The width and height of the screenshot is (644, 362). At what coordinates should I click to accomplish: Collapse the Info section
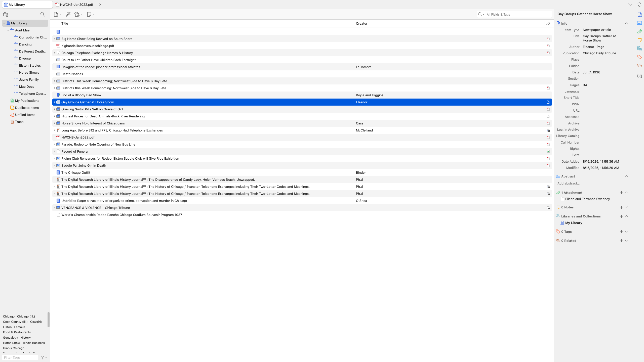point(626,23)
